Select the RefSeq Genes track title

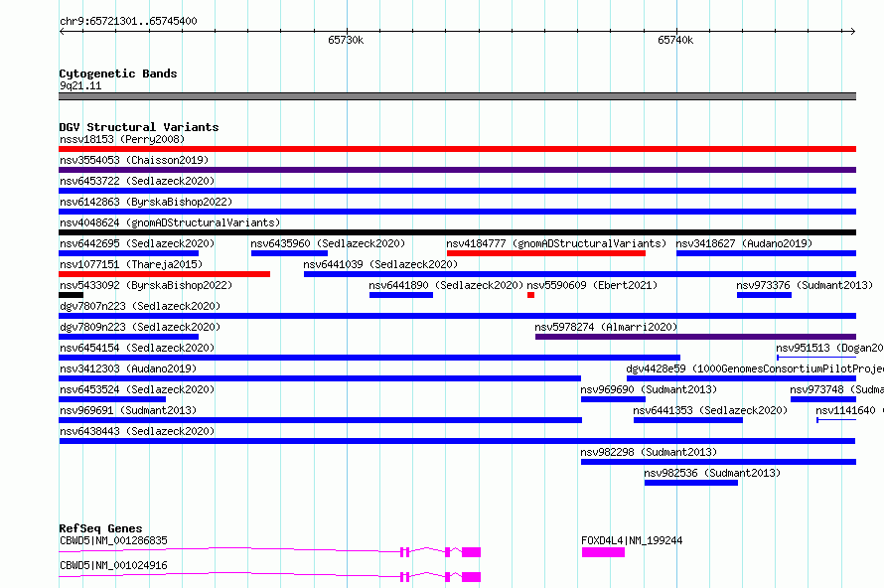coord(100,528)
